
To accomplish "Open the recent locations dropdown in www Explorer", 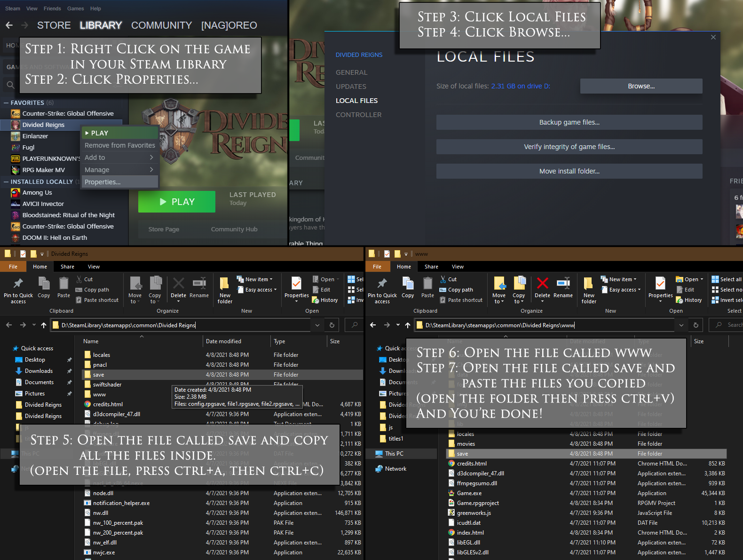I will point(398,325).
